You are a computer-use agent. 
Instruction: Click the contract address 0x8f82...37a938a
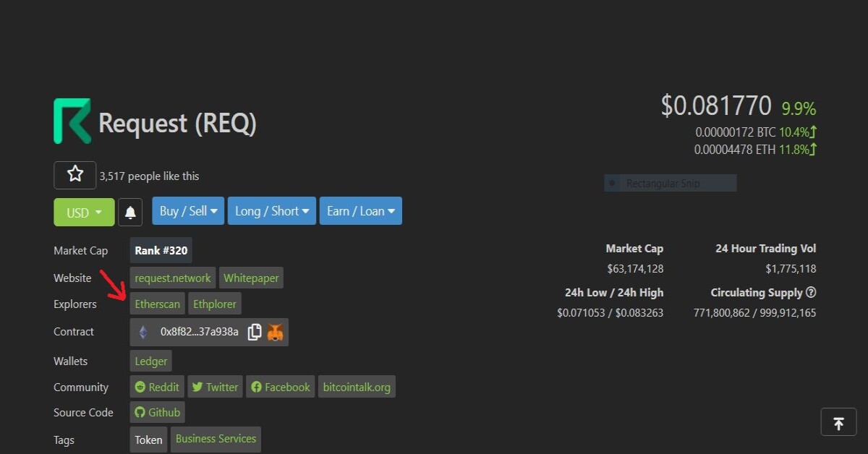200,332
